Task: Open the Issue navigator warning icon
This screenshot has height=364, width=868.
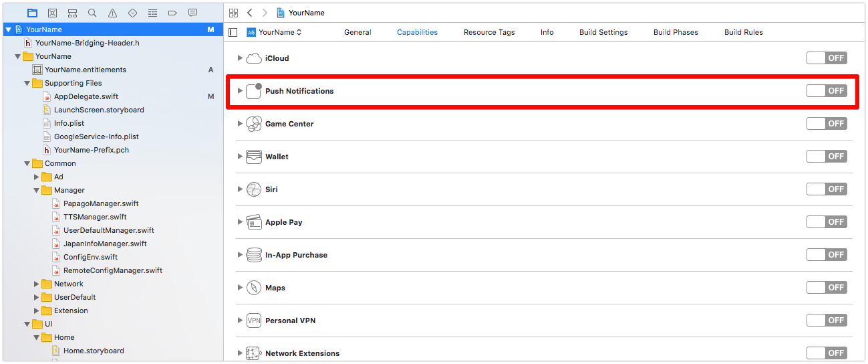Action: [x=112, y=13]
